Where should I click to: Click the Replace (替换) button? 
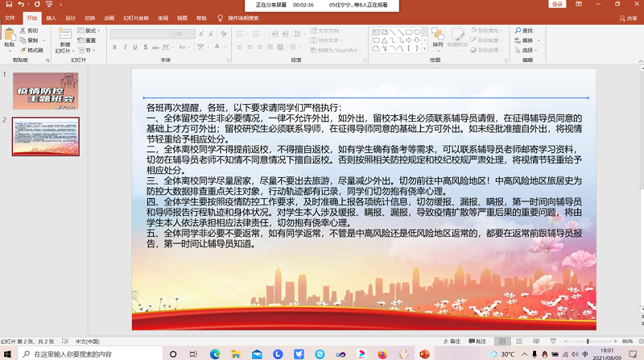coord(527,40)
